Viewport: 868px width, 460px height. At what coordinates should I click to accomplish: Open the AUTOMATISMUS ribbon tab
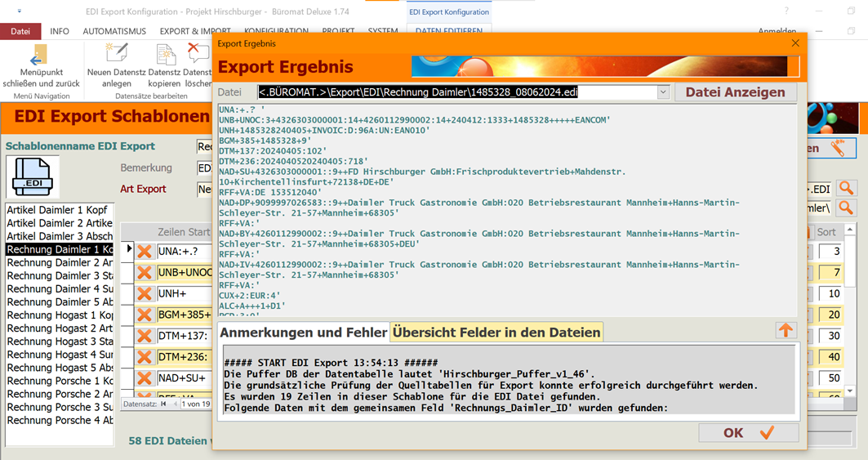click(114, 31)
